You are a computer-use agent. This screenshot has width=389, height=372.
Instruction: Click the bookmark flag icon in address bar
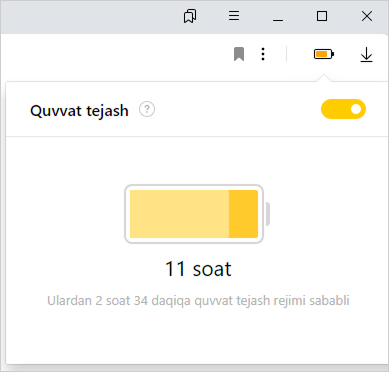(239, 54)
